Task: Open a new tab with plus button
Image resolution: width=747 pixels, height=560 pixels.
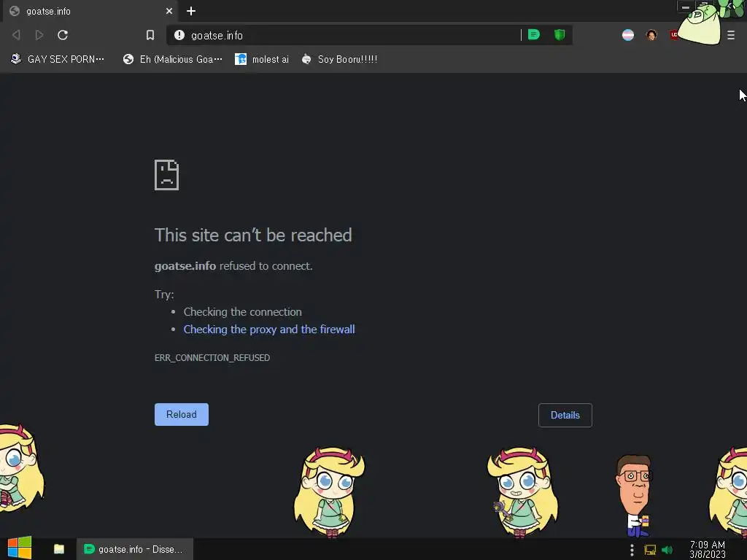Action: coord(191,11)
